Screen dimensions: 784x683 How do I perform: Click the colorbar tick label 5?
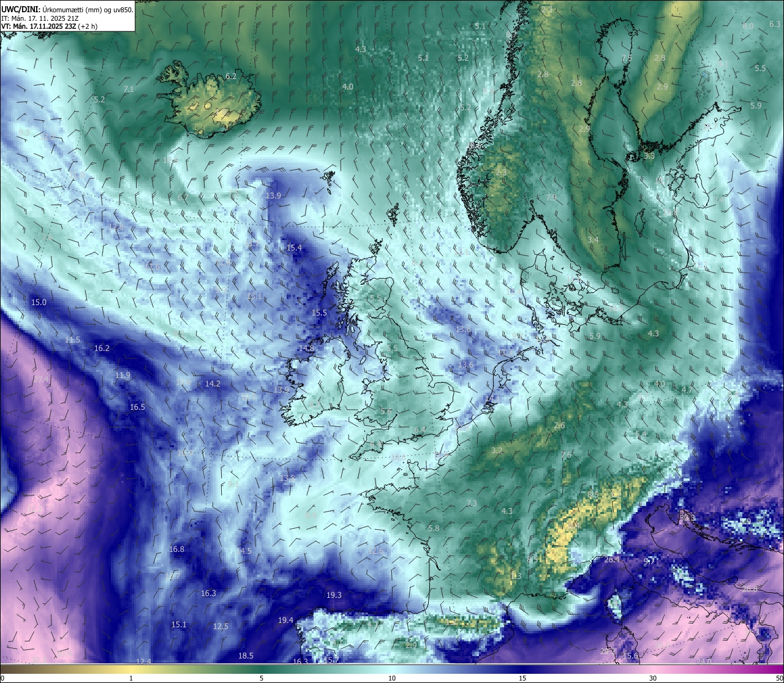262,678
